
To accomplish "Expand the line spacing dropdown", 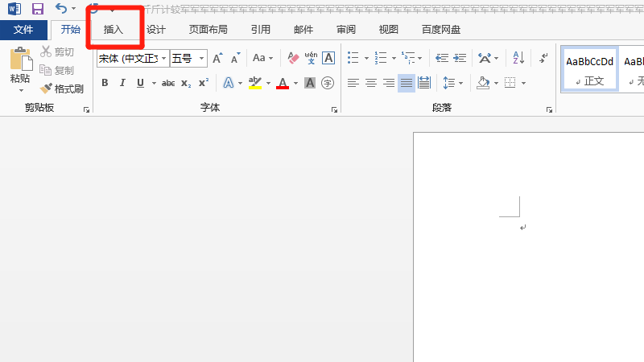I will [461, 83].
